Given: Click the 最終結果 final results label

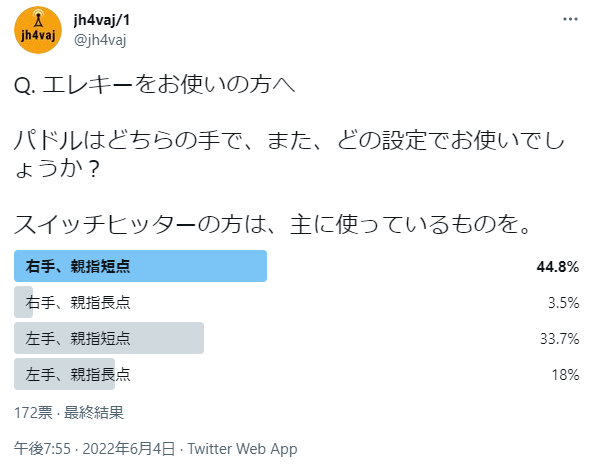Looking at the screenshot, I should click(94, 413).
